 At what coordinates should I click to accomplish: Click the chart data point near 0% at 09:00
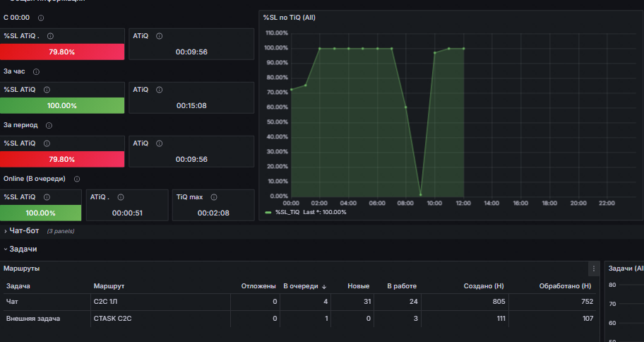421,194
